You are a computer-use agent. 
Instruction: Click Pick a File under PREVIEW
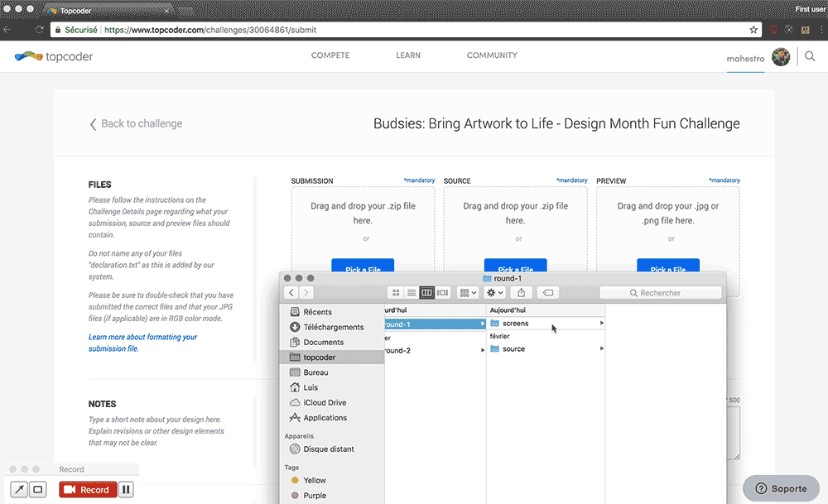coord(668,266)
